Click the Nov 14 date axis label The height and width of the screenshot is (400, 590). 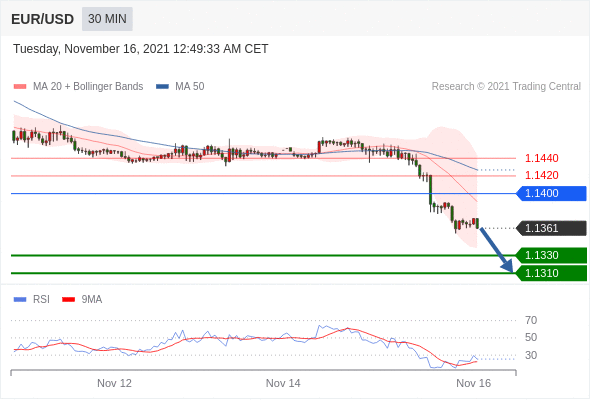pos(283,383)
